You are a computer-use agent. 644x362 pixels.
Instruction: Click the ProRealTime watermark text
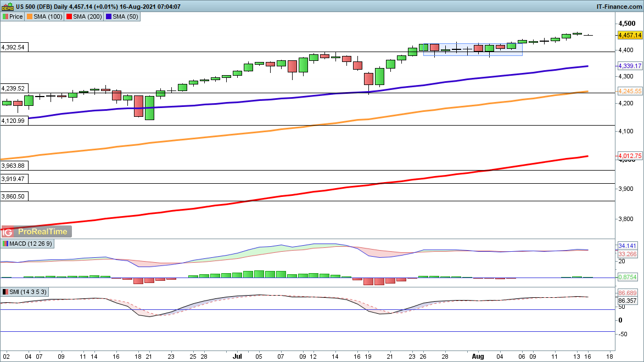43,231
